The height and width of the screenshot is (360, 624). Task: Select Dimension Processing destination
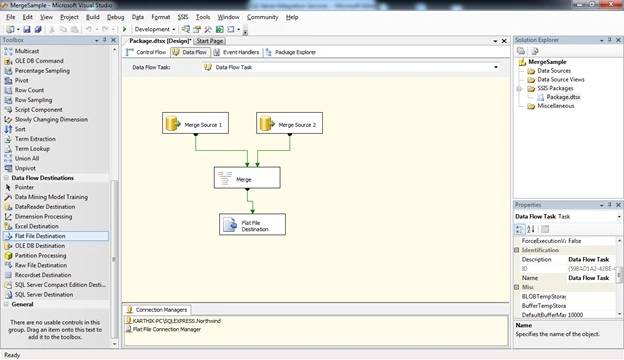coord(43,216)
